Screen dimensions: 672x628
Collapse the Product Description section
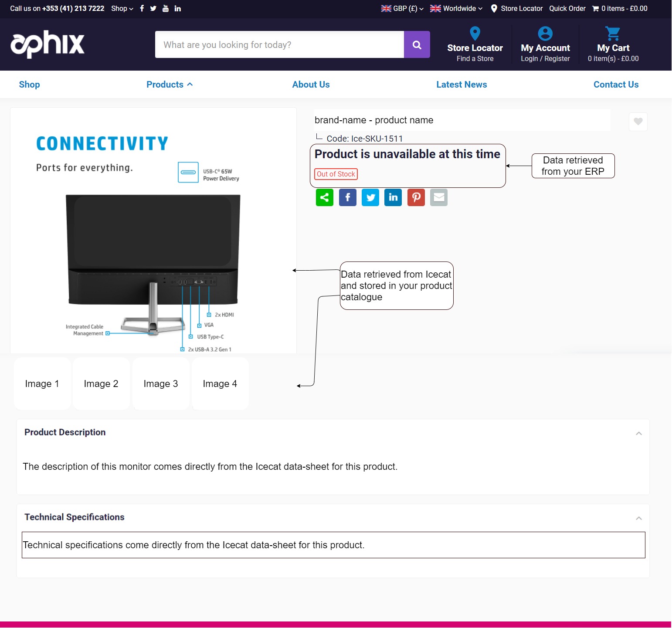(638, 433)
